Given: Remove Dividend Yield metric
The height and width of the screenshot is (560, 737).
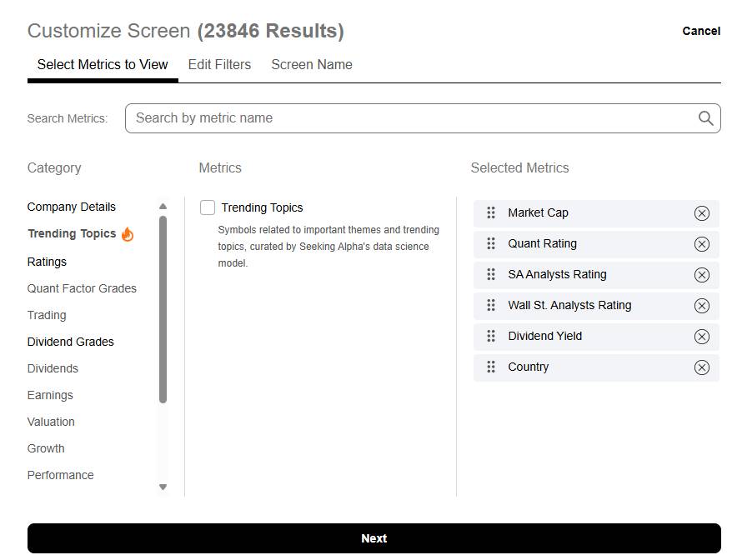Looking at the screenshot, I should click(701, 337).
